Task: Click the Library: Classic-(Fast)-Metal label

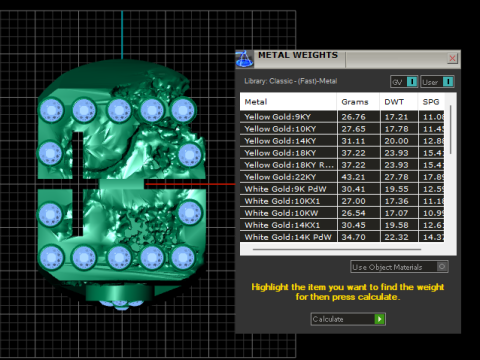Action: [x=290, y=81]
